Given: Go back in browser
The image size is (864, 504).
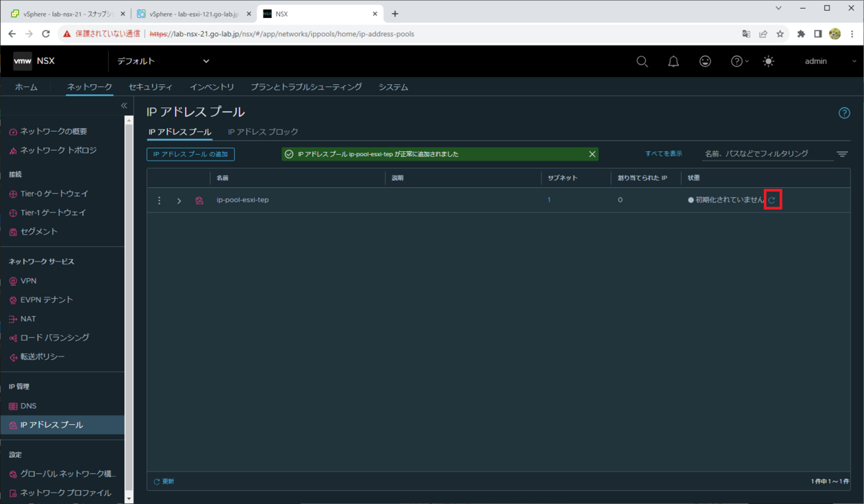Looking at the screenshot, I should [12, 34].
